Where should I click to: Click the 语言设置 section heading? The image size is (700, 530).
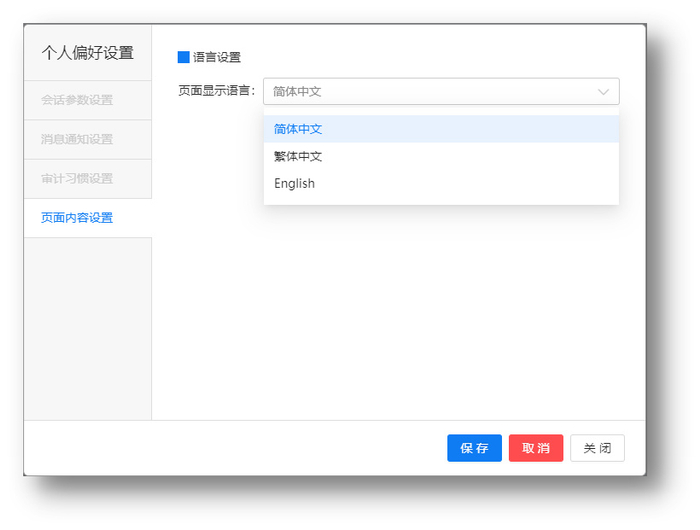[x=217, y=57]
